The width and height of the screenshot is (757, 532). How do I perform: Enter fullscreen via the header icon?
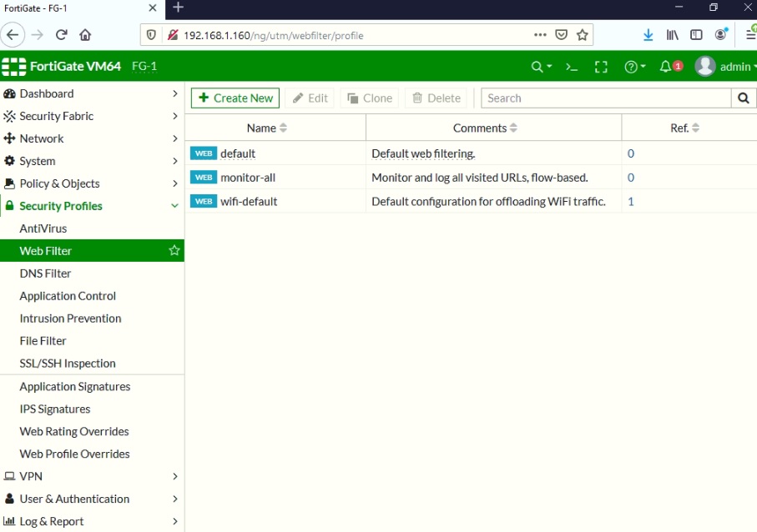point(602,64)
